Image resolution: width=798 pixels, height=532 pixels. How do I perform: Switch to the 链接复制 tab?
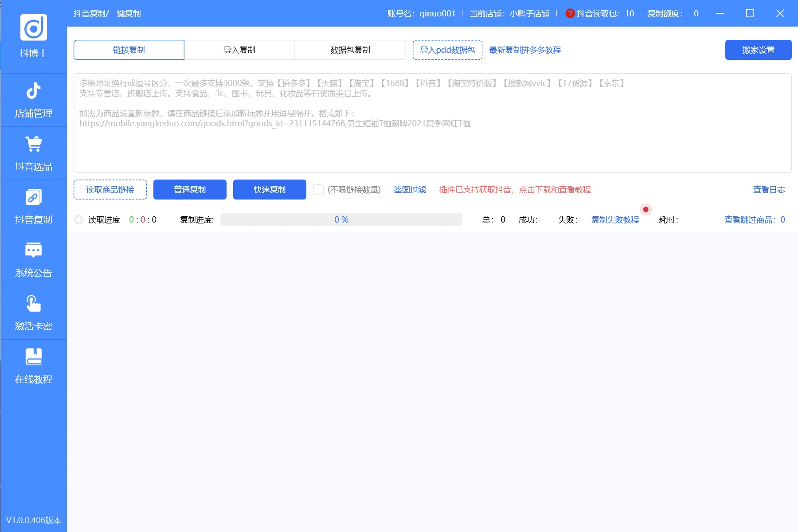[x=129, y=50]
